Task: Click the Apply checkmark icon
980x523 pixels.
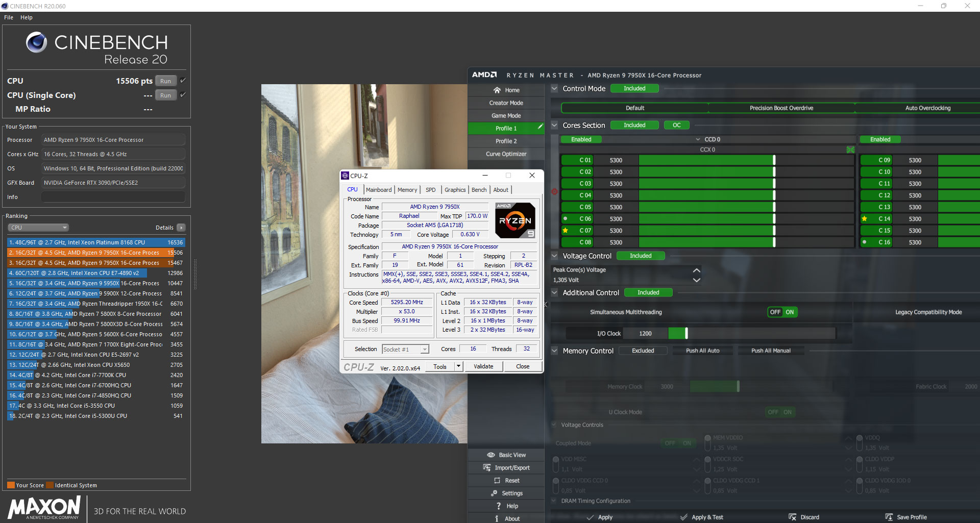Action: click(x=590, y=517)
